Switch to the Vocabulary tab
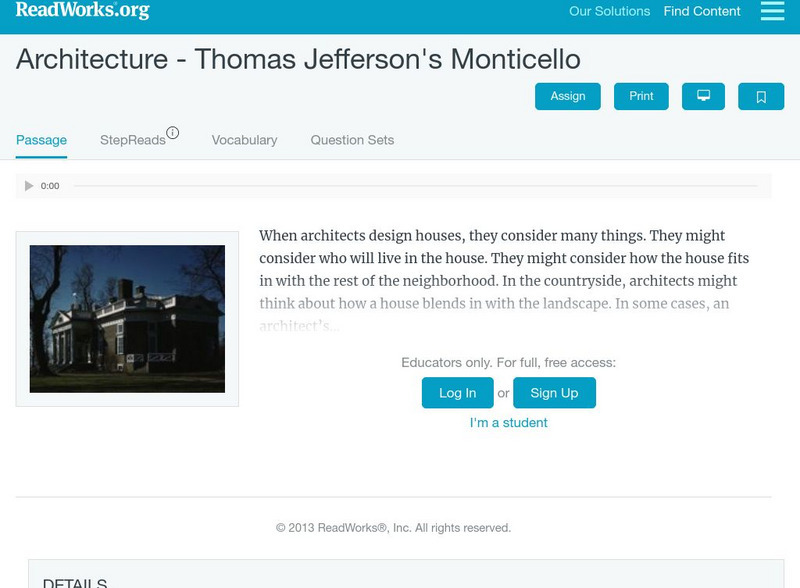Viewport: 800px width, 588px height. (x=244, y=140)
